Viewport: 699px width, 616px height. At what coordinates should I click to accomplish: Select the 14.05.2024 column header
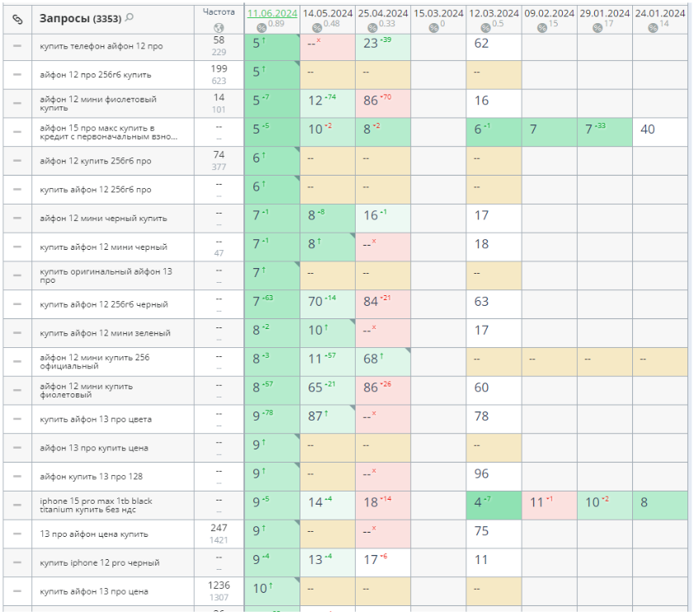click(328, 13)
